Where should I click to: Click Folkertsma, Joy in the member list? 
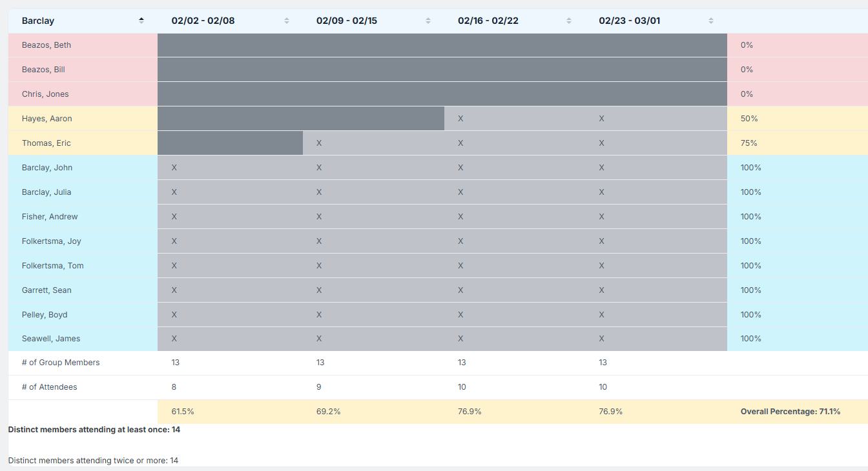pos(52,241)
